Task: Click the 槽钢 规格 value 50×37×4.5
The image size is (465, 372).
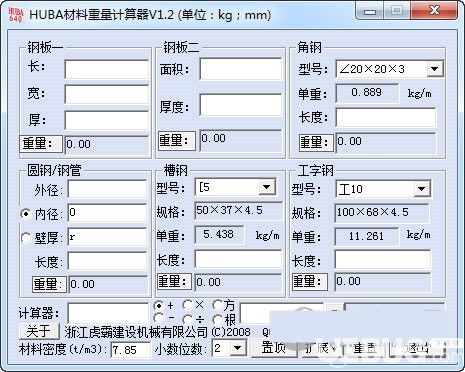Action: point(238,211)
